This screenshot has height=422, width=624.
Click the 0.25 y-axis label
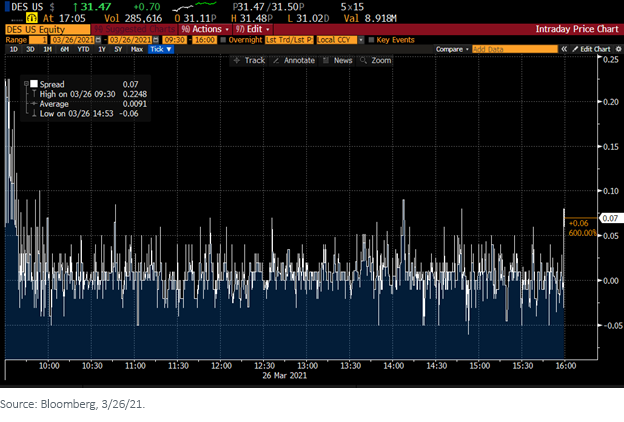tap(611, 59)
